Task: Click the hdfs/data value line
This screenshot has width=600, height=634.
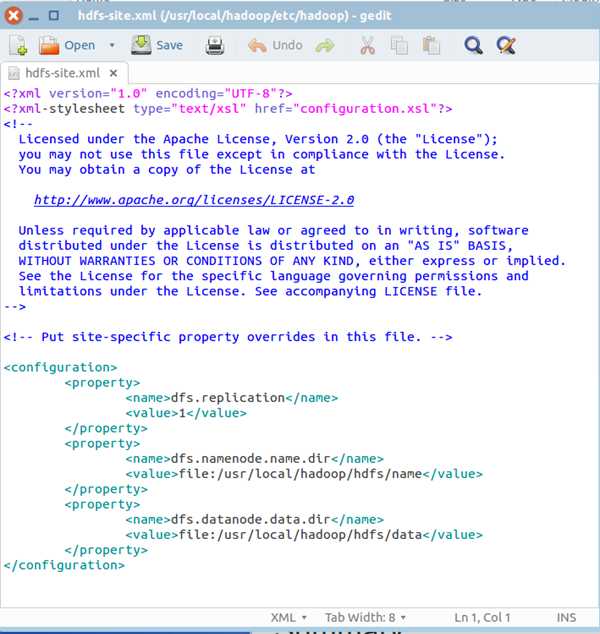Action: click(x=304, y=535)
